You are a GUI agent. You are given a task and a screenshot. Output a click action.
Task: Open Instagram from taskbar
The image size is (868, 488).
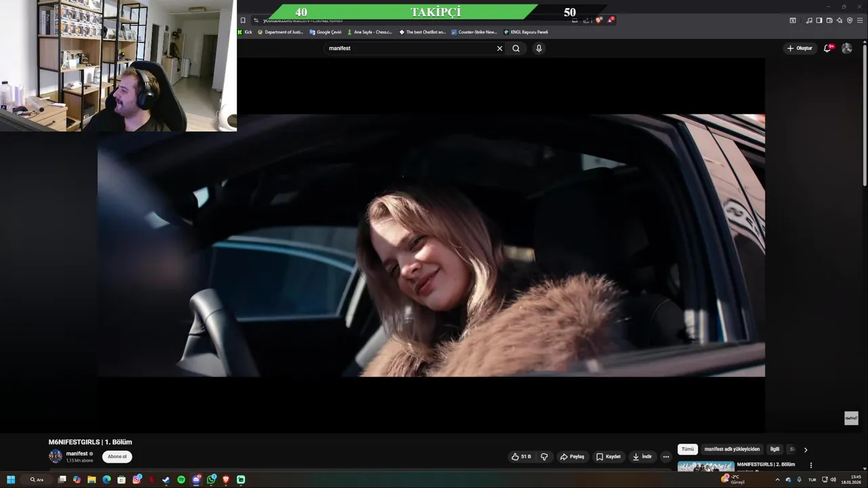point(136,480)
